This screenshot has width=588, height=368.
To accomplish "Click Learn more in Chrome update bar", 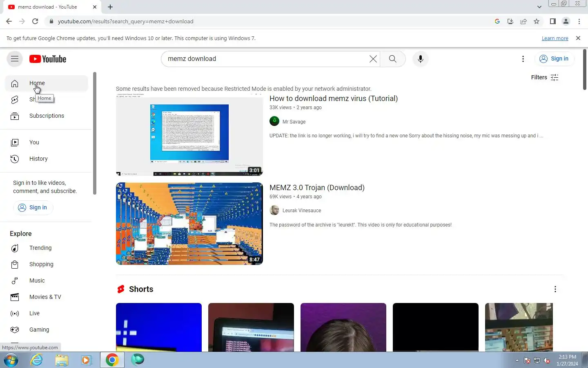I will click(x=555, y=38).
